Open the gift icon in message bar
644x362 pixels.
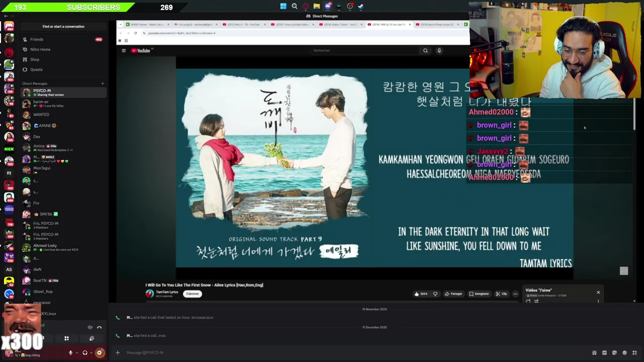click(x=594, y=352)
